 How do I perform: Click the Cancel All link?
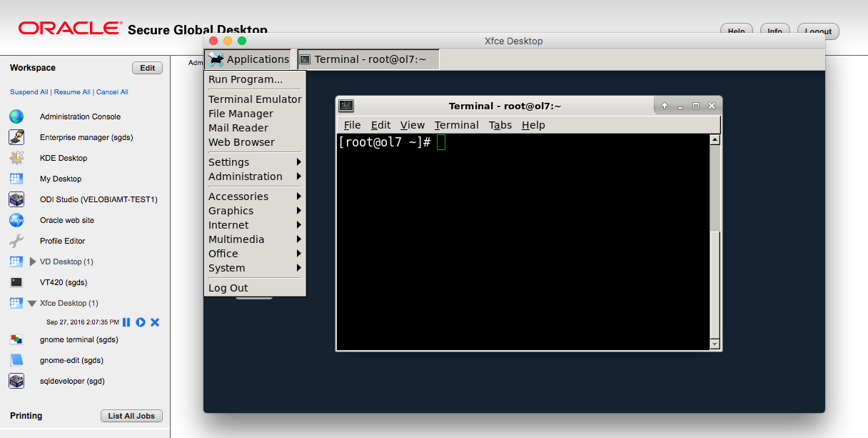pos(112,92)
